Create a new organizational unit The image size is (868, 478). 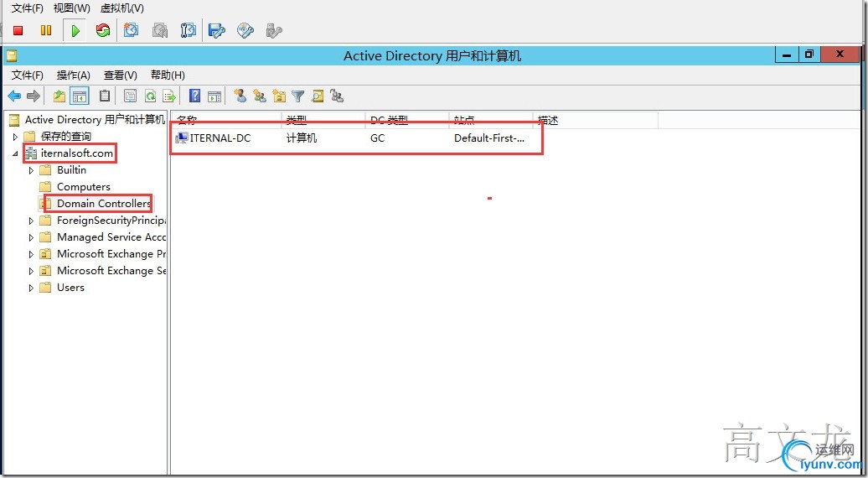tap(279, 96)
